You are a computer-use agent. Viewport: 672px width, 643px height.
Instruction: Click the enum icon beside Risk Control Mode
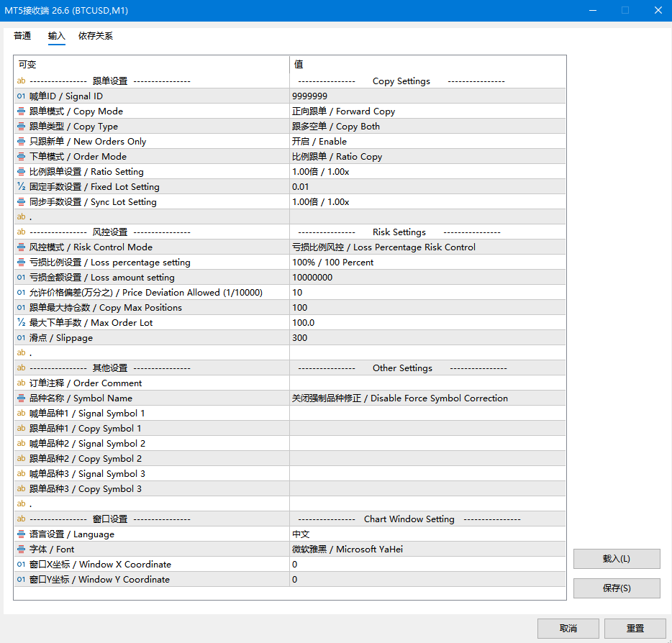(x=21, y=247)
